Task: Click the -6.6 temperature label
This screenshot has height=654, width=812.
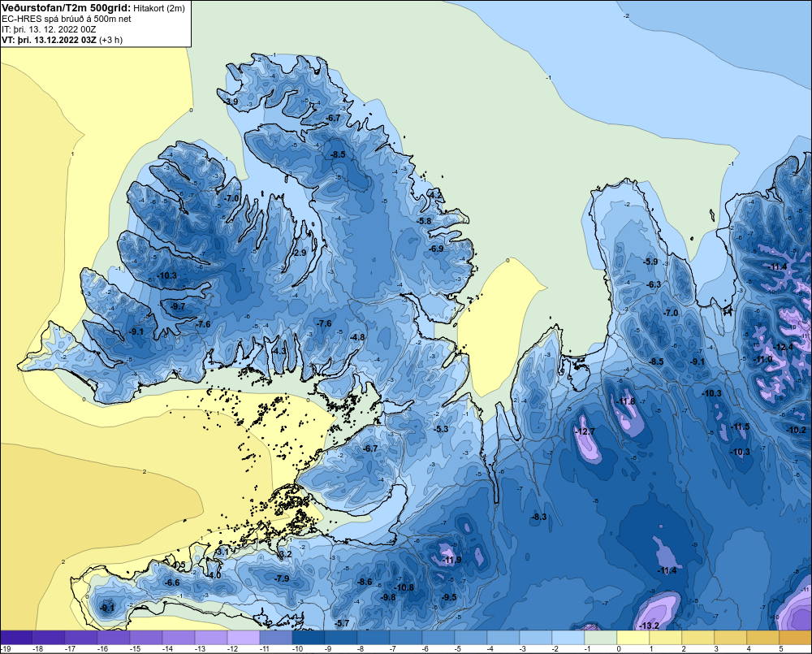Action: [x=172, y=583]
